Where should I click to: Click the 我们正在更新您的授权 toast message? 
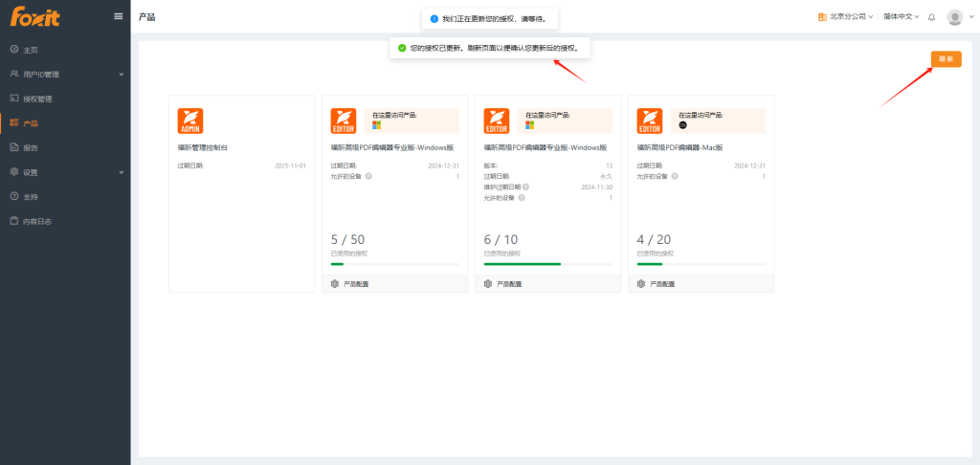pyautogui.click(x=494, y=19)
